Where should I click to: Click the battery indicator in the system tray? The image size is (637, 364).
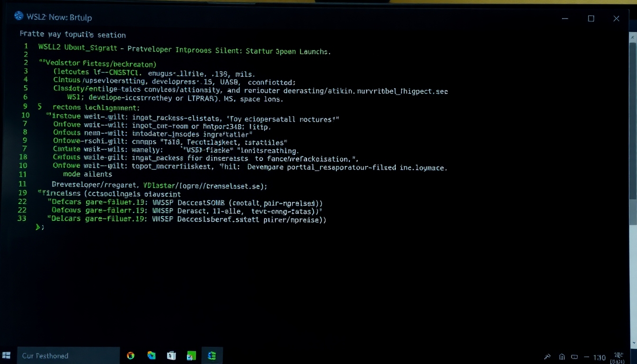[x=574, y=356]
